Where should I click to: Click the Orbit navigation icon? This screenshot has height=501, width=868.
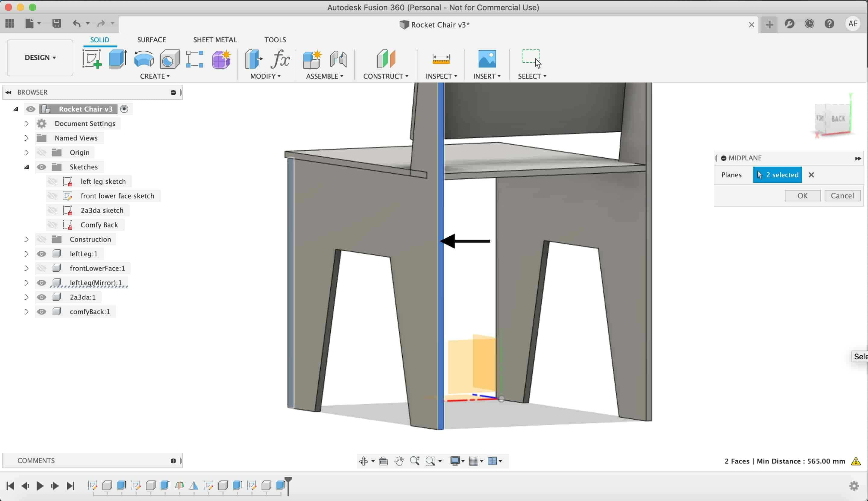click(x=364, y=461)
